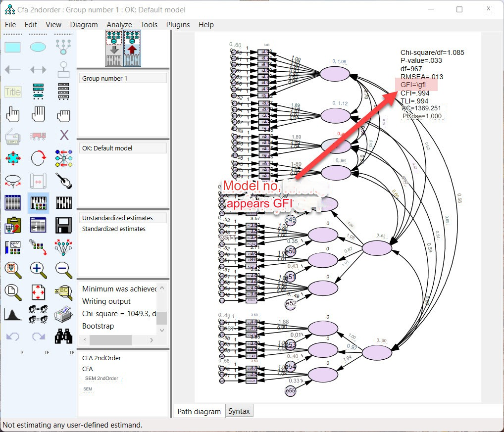Click the horizontal scrollbar in computation summary
The image size is (504, 432).
(x=110, y=340)
